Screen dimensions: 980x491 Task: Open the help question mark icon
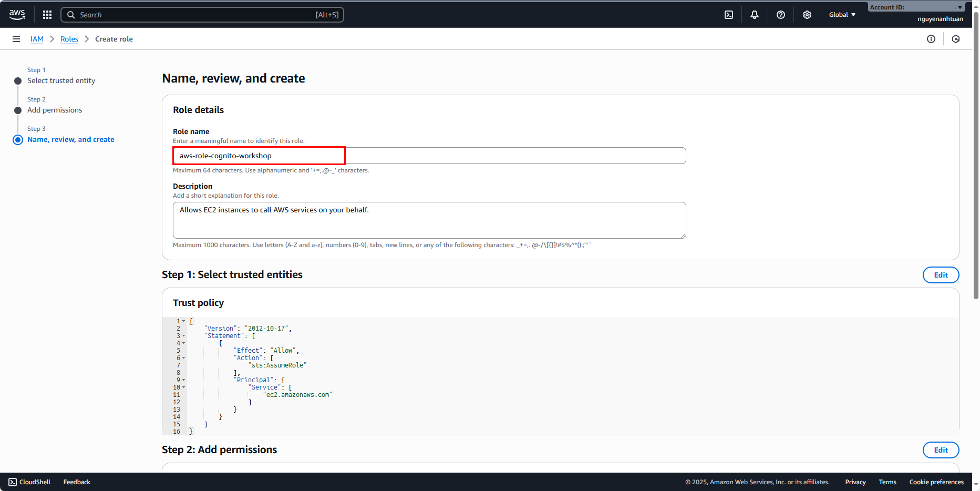781,15
